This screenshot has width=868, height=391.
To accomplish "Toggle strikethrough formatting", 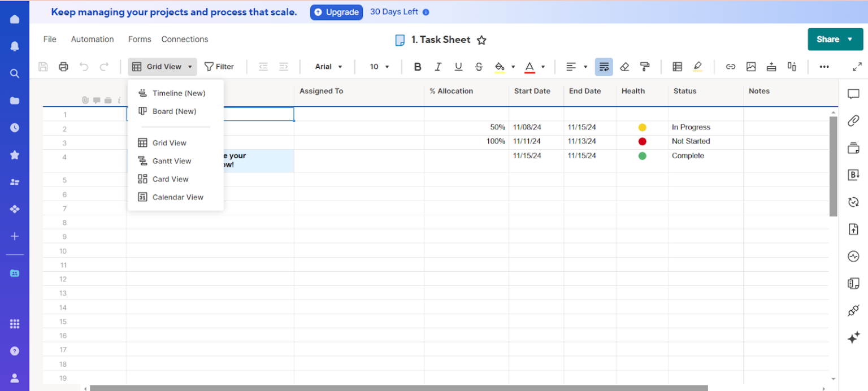I will click(479, 66).
